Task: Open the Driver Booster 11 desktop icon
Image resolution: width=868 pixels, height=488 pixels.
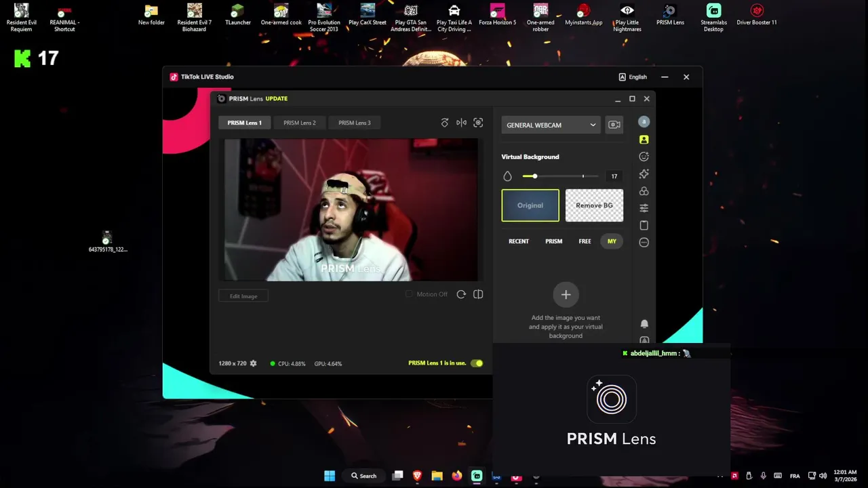Action: pos(757,15)
